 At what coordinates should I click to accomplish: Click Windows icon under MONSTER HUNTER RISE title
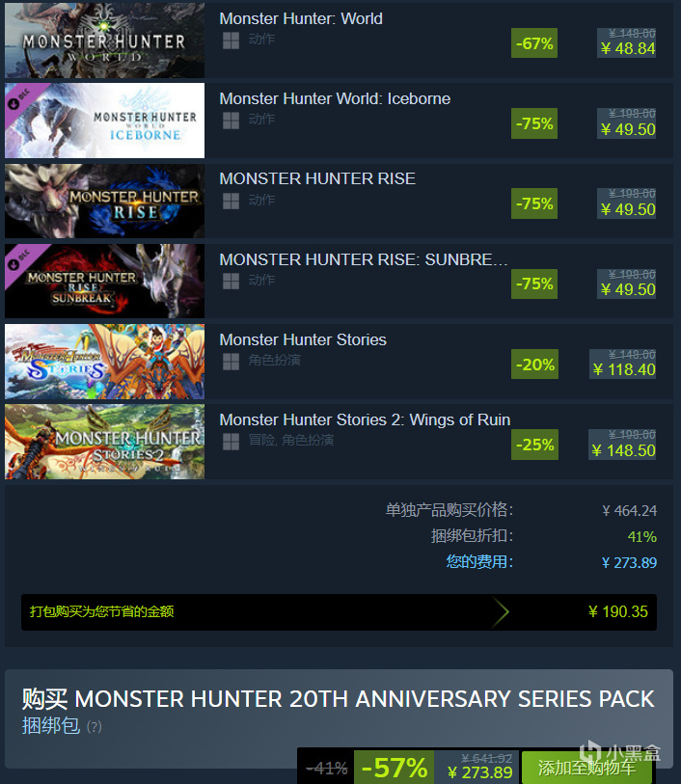(x=231, y=201)
